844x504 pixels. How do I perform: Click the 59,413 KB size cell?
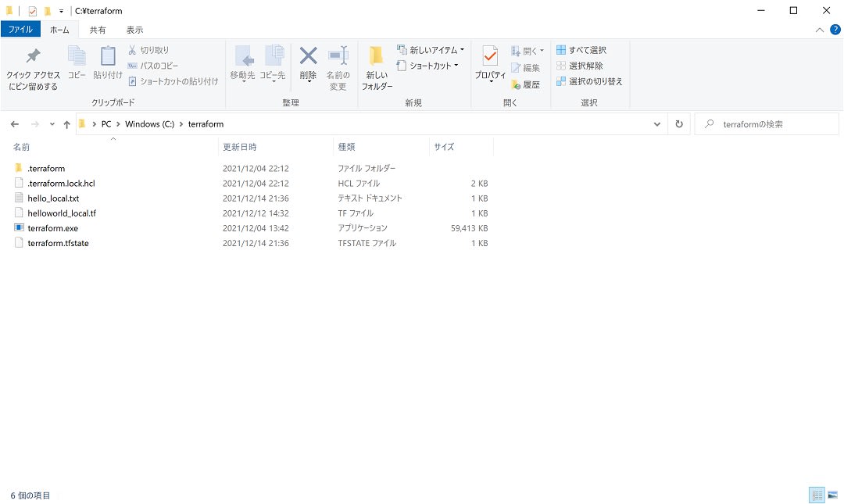click(469, 228)
